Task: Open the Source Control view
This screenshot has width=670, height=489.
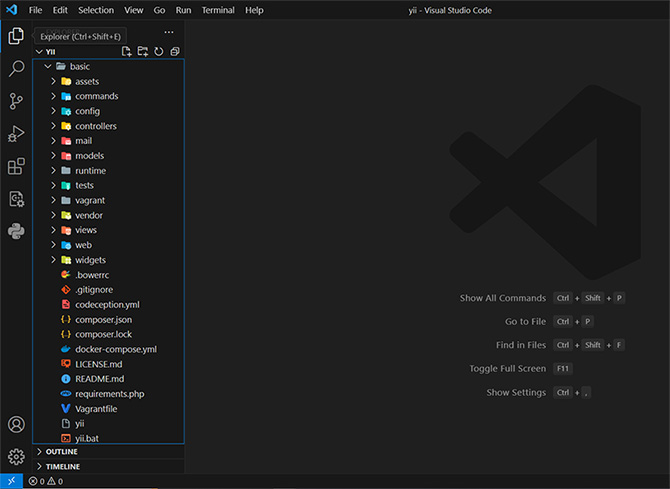Action: tap(16, 101)
